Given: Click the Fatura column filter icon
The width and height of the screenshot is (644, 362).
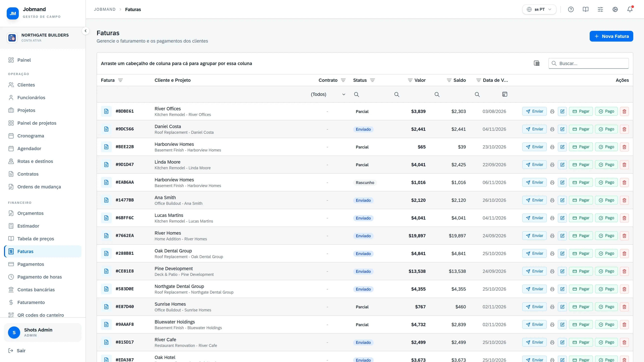Looking at the screenshot, I should click(120, 80).
